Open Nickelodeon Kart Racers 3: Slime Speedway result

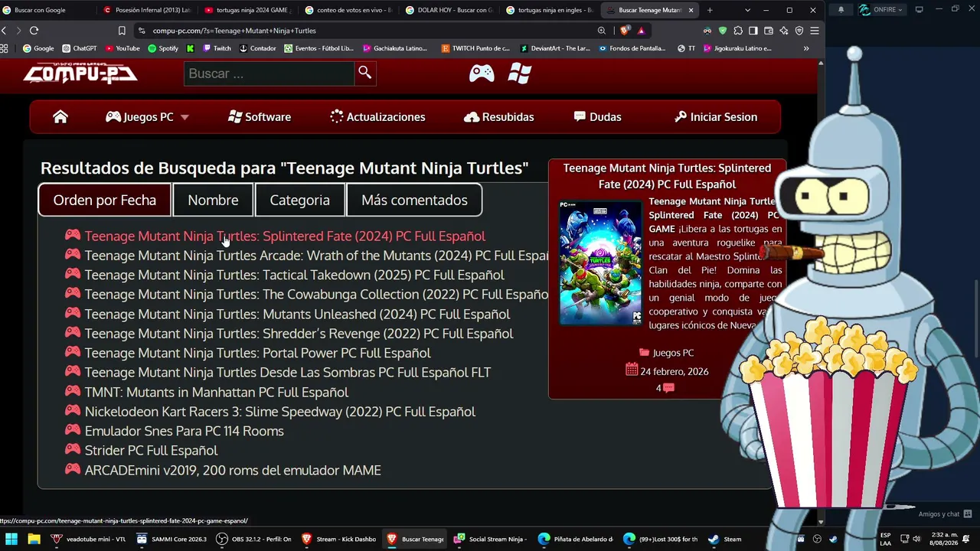(x=279, y=412)
